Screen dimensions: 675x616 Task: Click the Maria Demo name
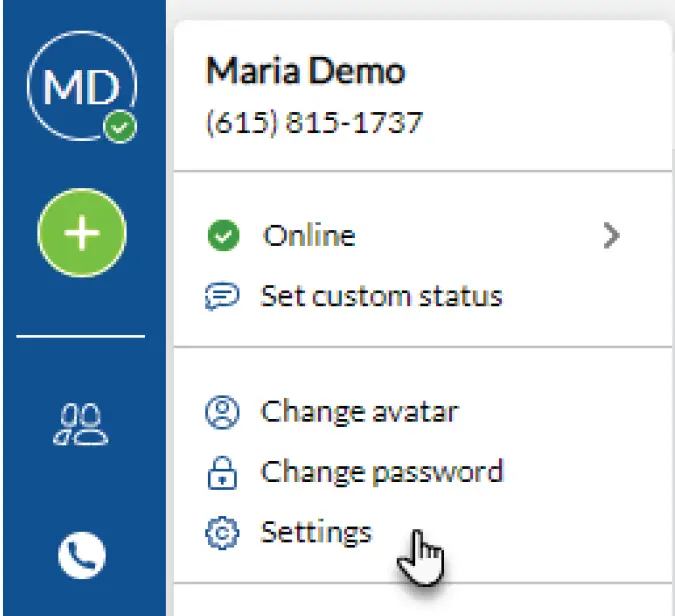click(306, 71)
